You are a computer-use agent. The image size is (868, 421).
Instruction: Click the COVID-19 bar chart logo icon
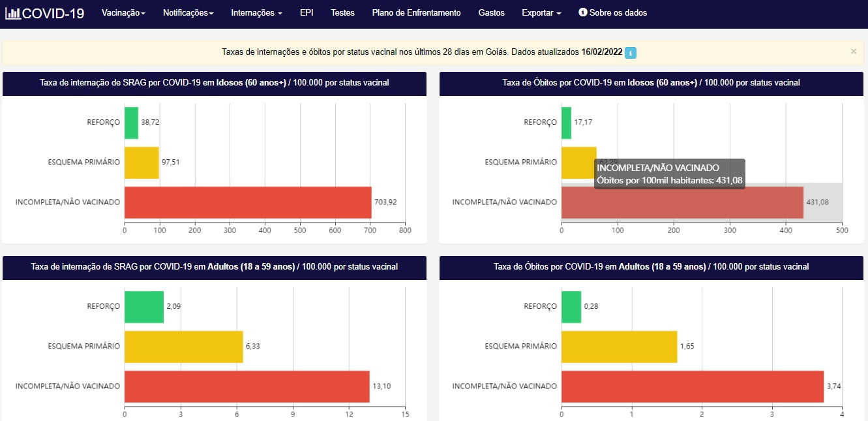[x=12, y=13]
